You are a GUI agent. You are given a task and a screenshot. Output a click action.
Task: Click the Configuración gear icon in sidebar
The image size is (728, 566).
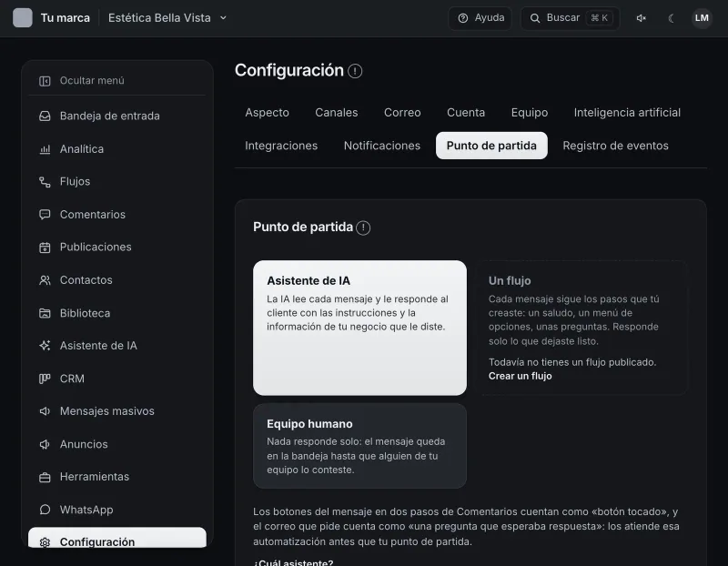pos(45,542)
